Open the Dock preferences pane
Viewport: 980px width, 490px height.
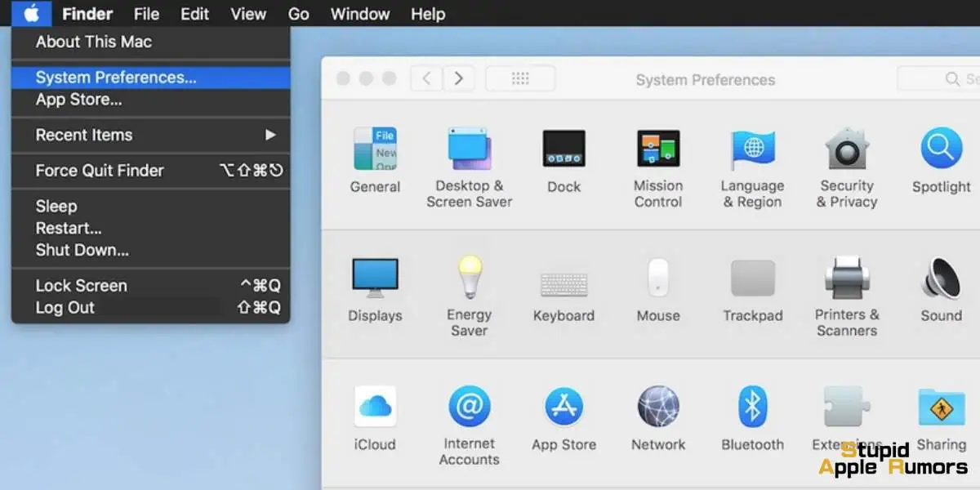563,160
